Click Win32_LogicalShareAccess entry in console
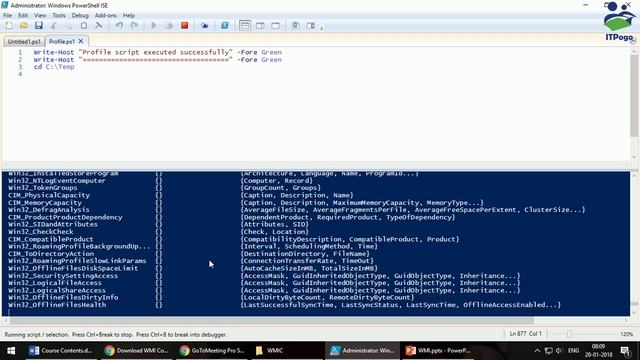Viewport: 640px width, 360px height. pos(57,290)
